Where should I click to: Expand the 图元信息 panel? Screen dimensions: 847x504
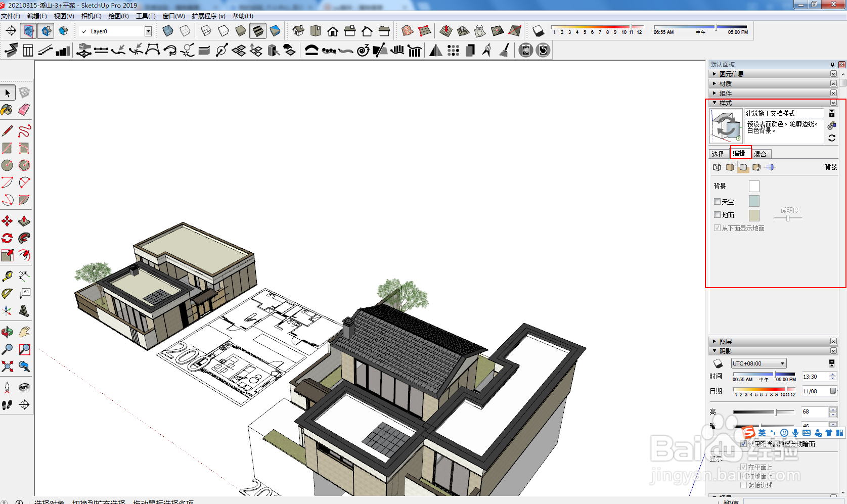coord(774,74)
